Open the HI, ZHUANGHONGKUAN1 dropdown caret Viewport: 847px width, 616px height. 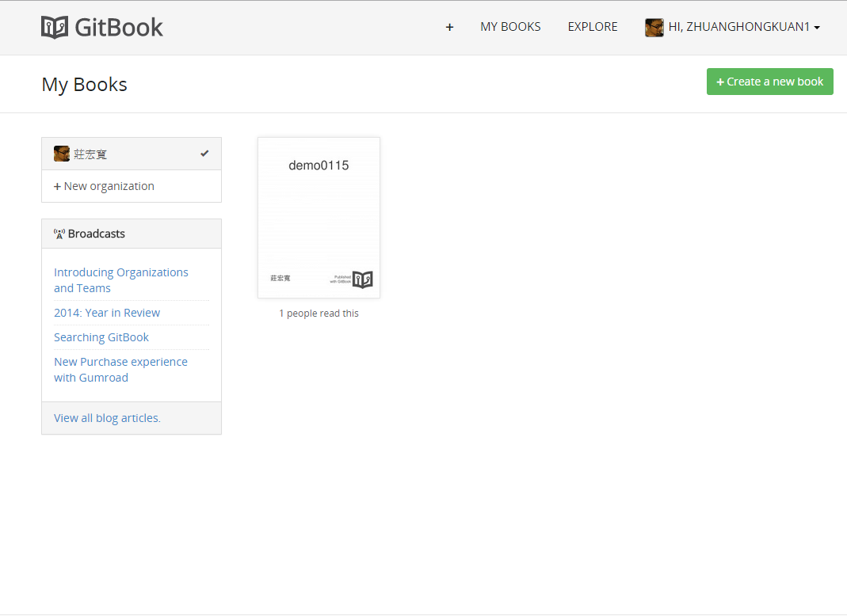click(x=817, y=28)
